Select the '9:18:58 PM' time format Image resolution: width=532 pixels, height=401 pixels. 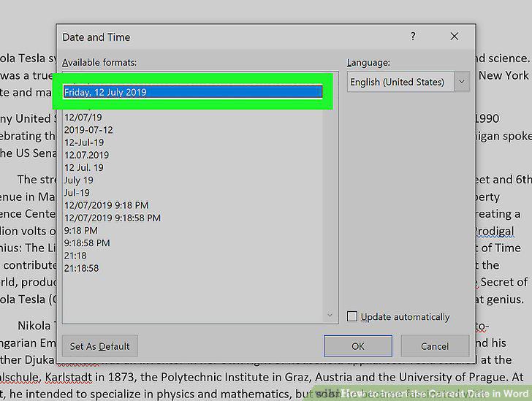(x=87, y=243)
